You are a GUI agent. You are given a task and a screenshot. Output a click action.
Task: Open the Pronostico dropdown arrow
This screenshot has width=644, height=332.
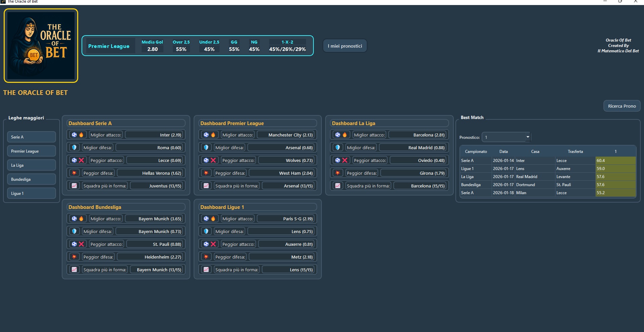click(528, 137)
